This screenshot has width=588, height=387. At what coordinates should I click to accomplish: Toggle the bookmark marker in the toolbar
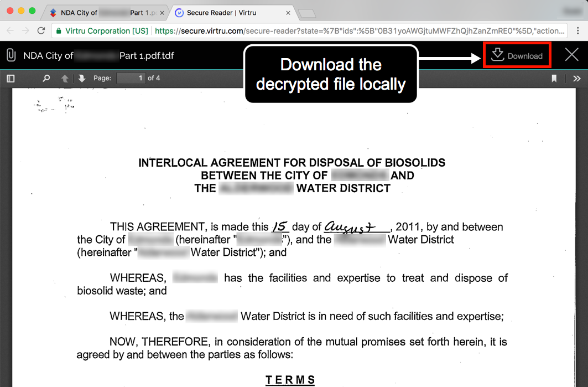coord(554,78)
